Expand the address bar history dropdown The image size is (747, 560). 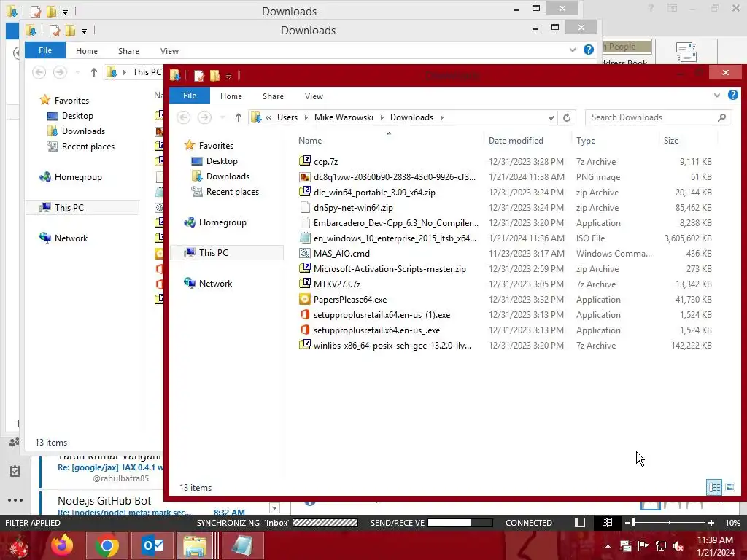click(551, 117)
